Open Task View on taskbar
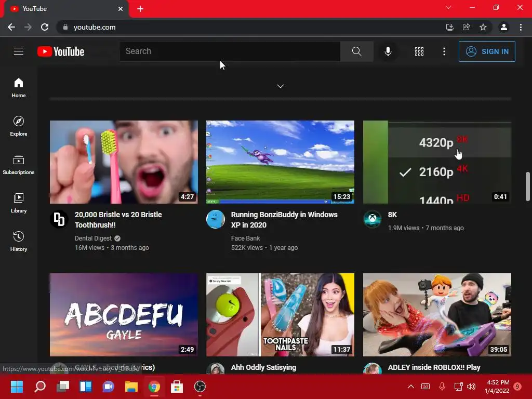532x399 pixels. (x=63, y=387)
